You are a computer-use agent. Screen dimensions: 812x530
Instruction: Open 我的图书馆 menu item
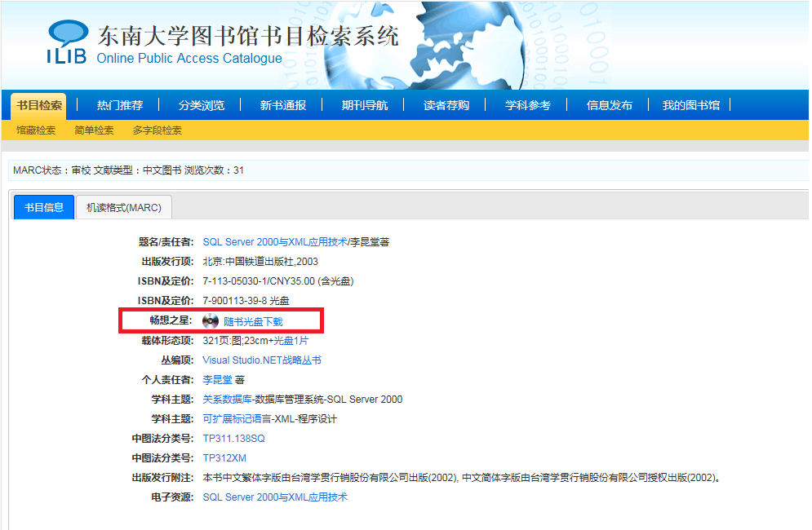point(691,105)
